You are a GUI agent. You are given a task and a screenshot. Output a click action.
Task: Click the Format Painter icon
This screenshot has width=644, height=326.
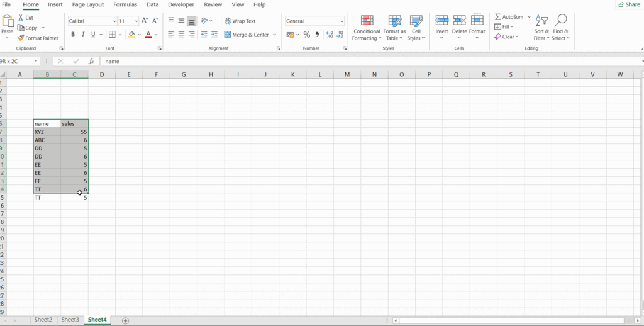click(x=21, y=38)
